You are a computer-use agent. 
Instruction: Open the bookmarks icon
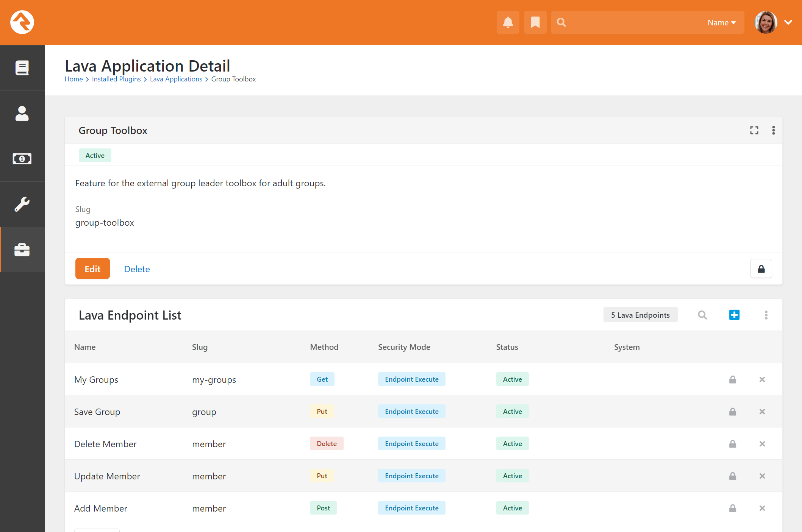(x=535, y=22)
